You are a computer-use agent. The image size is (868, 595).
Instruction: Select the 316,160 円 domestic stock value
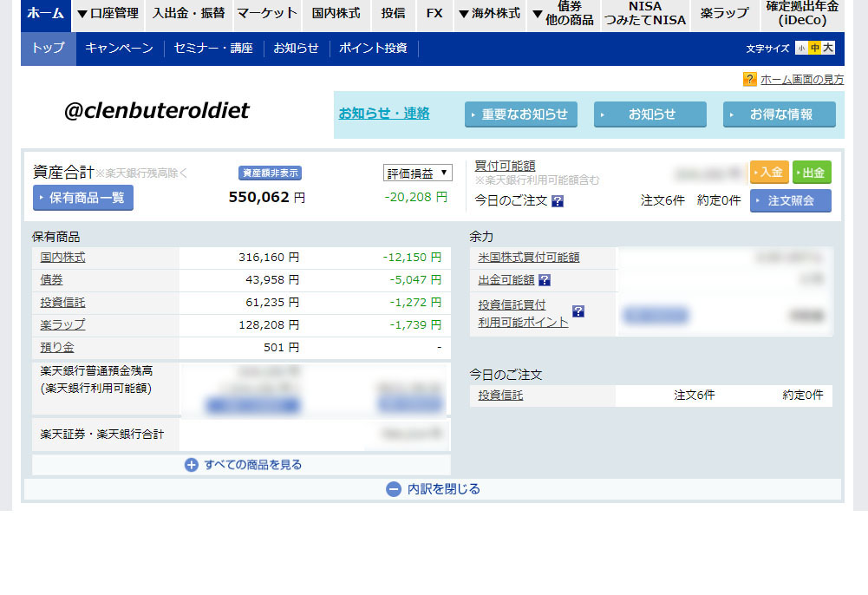click(269, 258)
